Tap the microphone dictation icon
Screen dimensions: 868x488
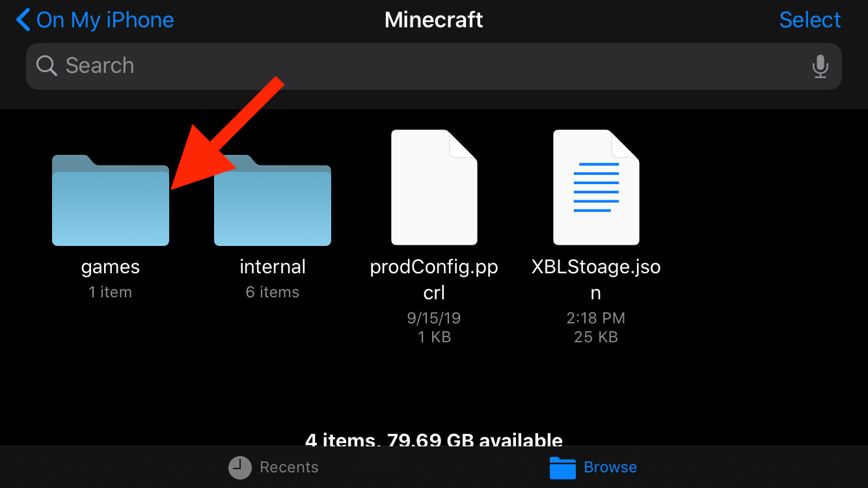tap(820, 66)
